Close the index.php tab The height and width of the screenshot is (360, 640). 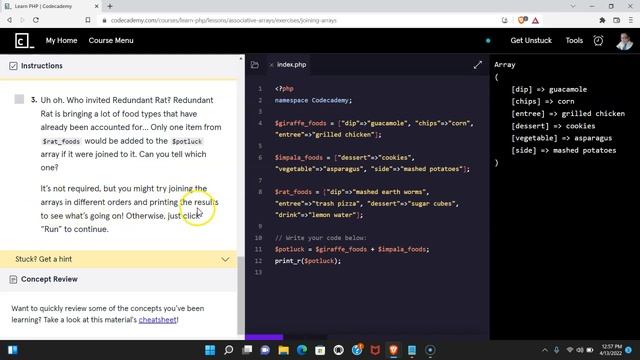click(x=271, y=65)
